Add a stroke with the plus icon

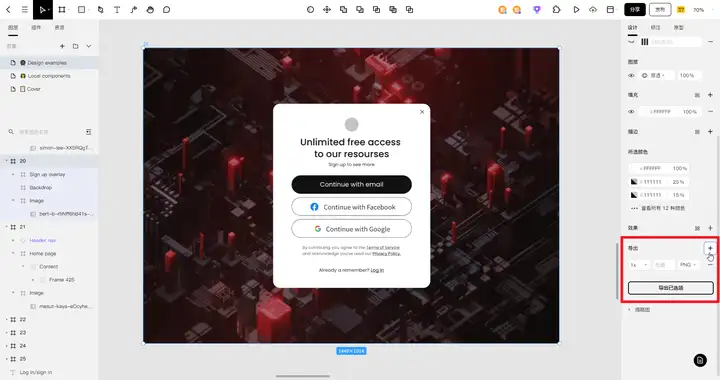click(x=710, y=132)
